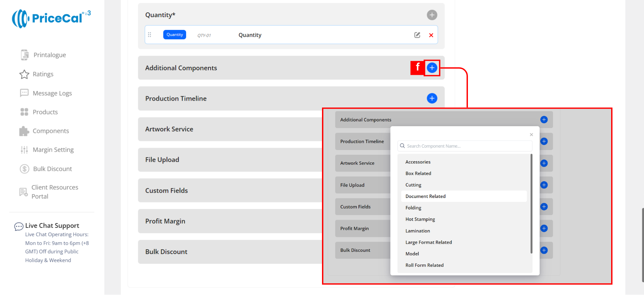Click the Components puzzle icon in sidebar

(24, 131)
